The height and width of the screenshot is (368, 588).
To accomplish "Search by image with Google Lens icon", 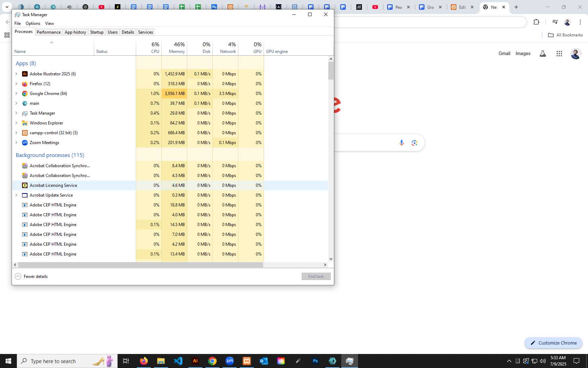I will (414, 143).
